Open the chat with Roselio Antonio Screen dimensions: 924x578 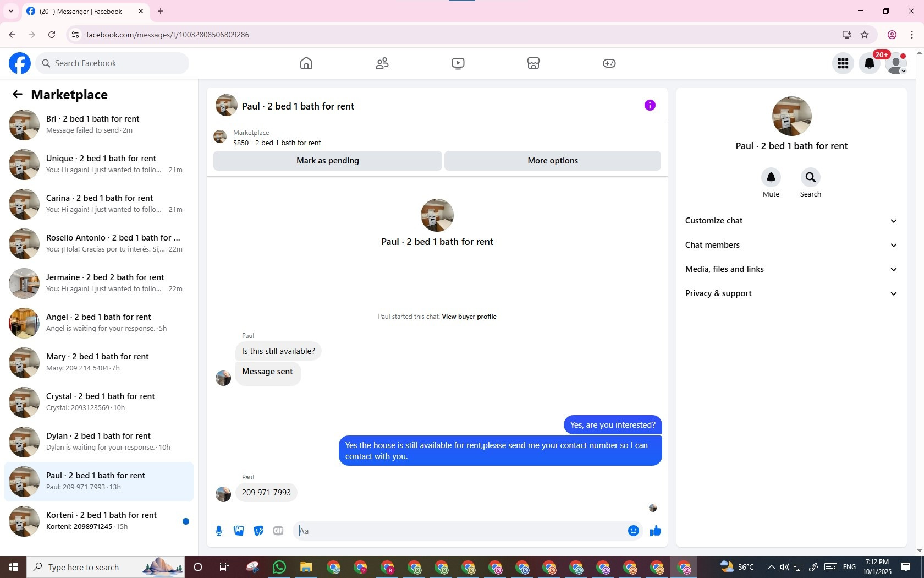tap(99, 243)
